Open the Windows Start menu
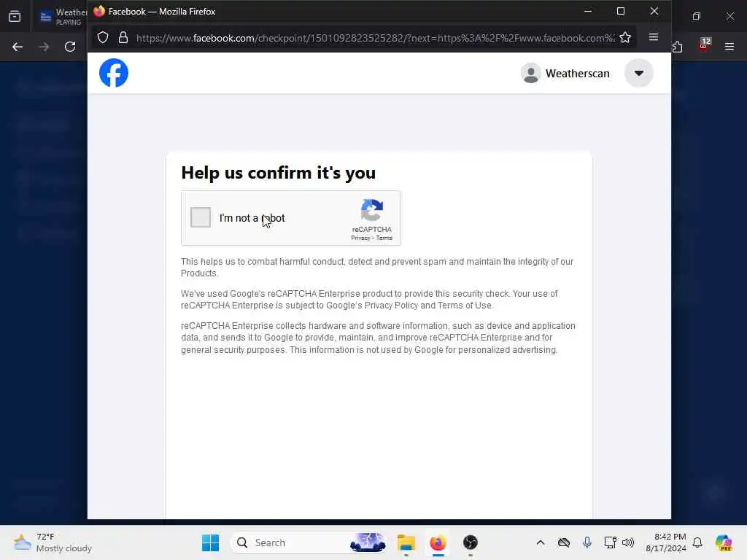The width and height of the screenshot is (747, 560). 210,542
